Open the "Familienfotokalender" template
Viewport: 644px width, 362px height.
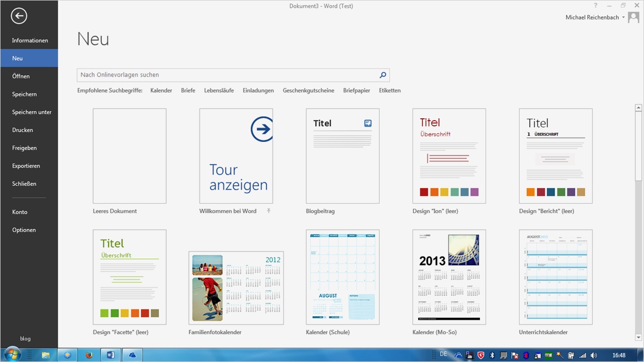[x=236, y=287]
